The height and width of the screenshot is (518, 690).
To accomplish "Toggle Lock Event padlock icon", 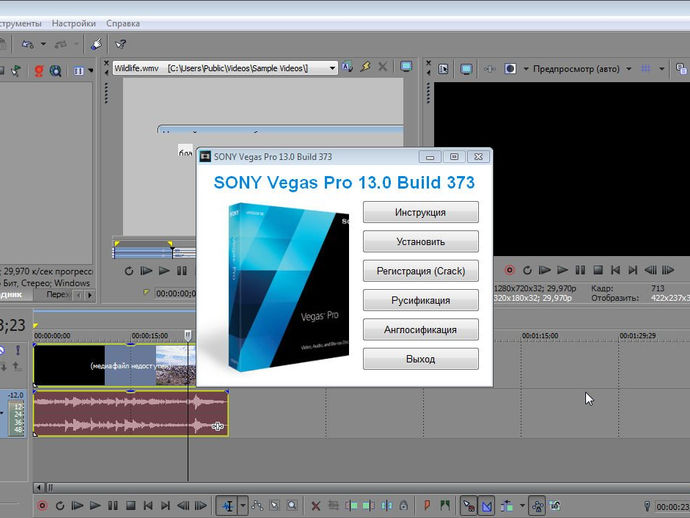I will (x=404, y=506).
